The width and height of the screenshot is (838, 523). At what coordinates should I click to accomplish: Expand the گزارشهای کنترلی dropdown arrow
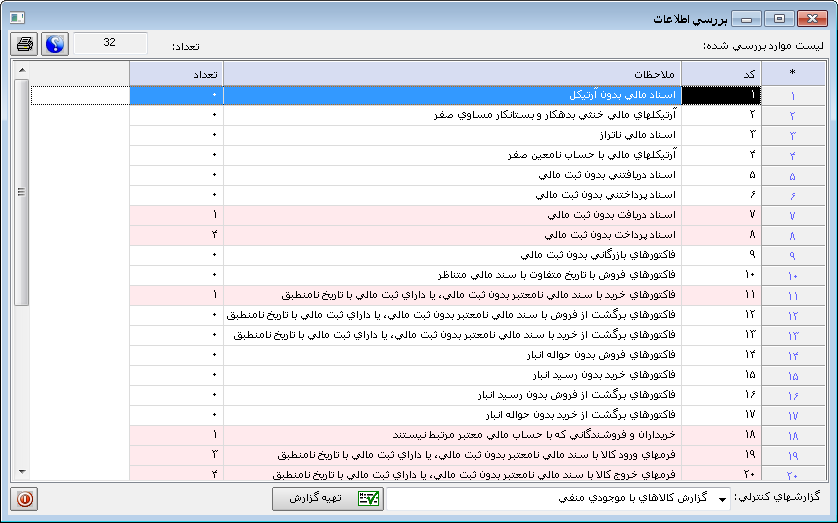click(722, 499)
